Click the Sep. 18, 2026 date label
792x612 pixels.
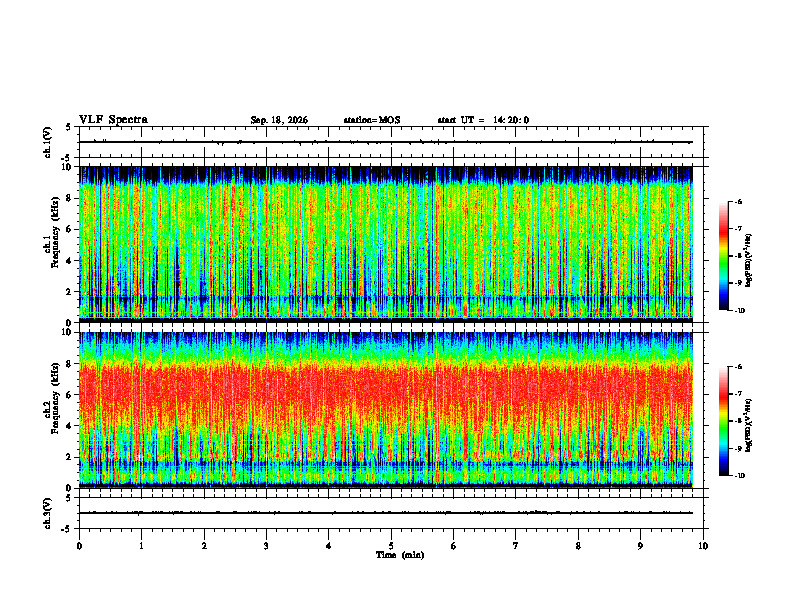click(279, 120)
